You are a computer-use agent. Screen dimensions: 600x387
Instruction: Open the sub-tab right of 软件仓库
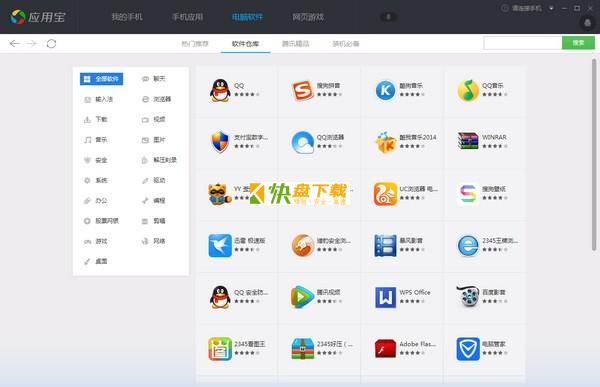(x=295, y=44)
